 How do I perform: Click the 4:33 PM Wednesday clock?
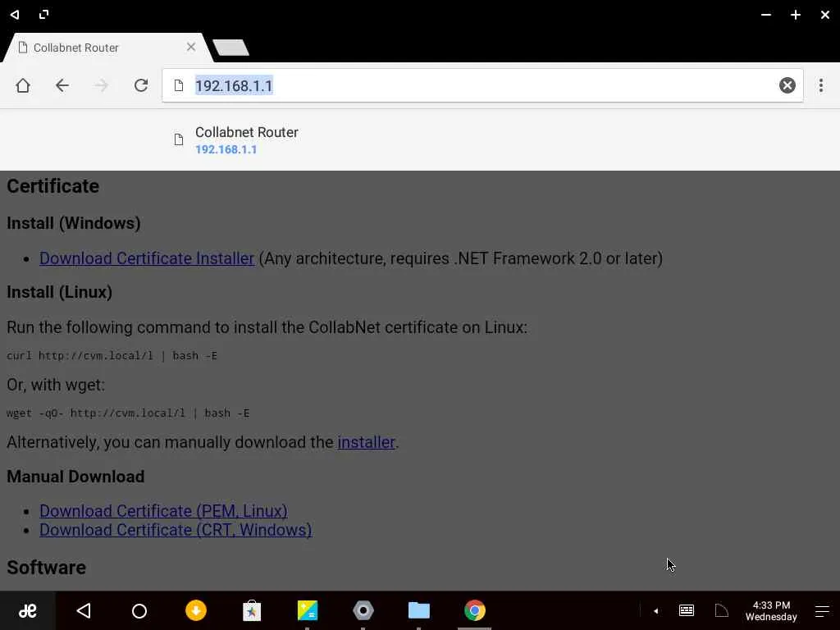[771, 610]
